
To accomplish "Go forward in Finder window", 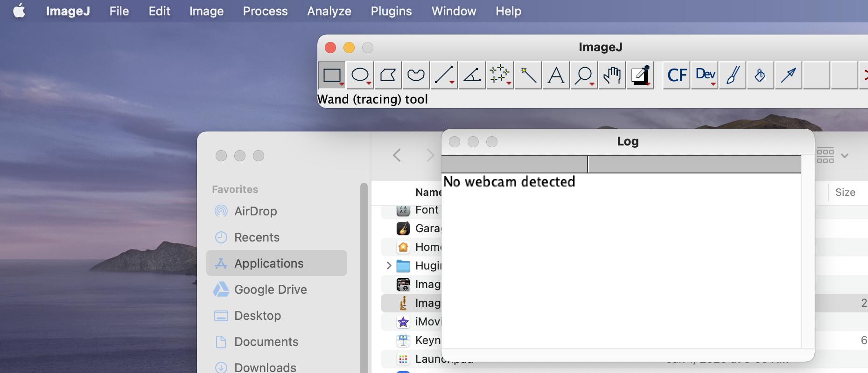I will coord(430,155).
